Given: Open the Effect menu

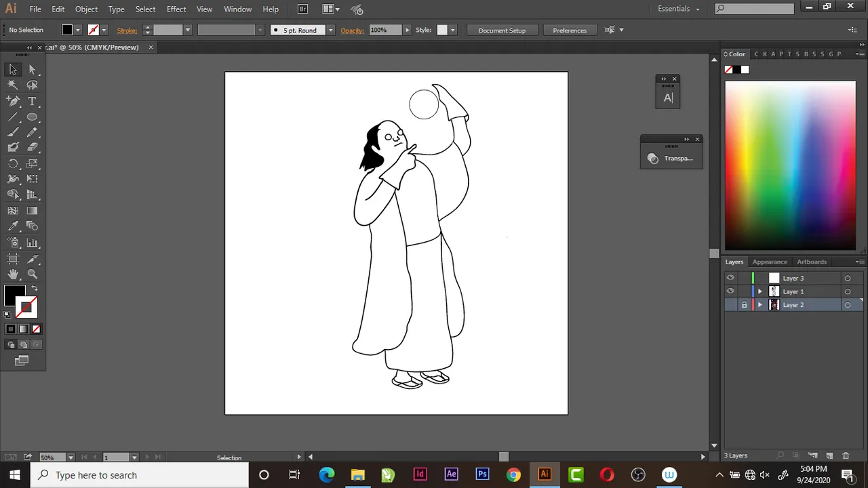Looking at the screenshot, I should pos(176,9).
